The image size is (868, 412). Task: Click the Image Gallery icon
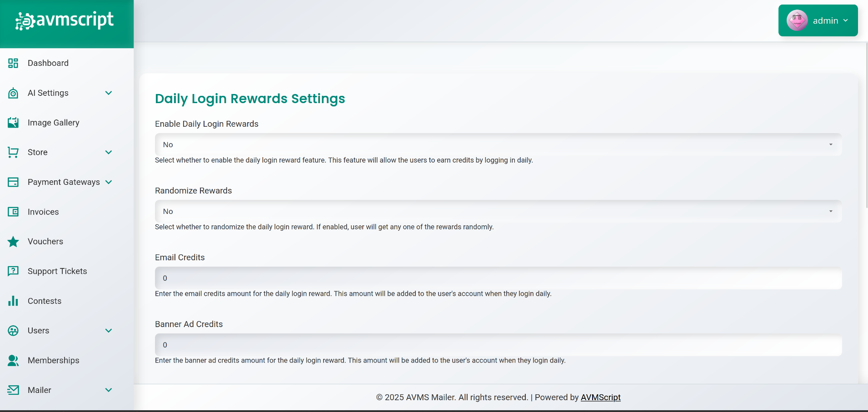coord(13,123)
